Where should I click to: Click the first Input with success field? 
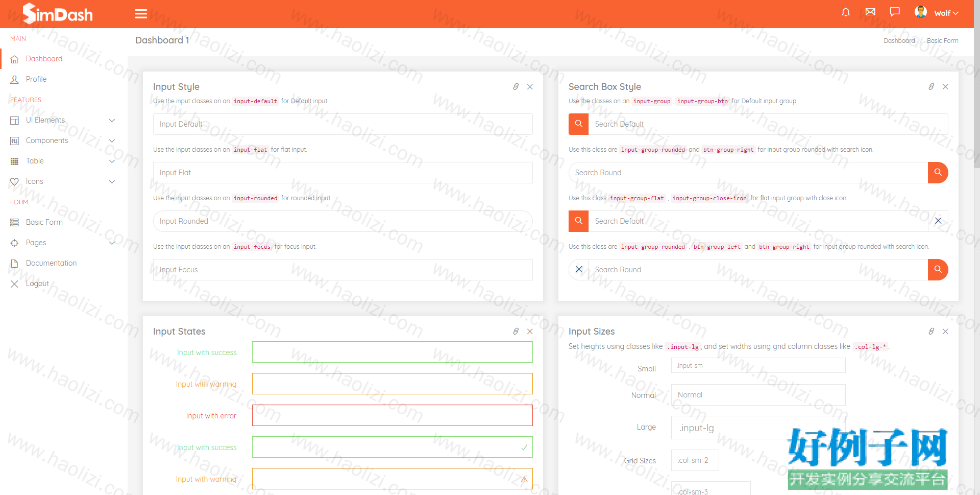pyautogui.click(x=393, y=352)
